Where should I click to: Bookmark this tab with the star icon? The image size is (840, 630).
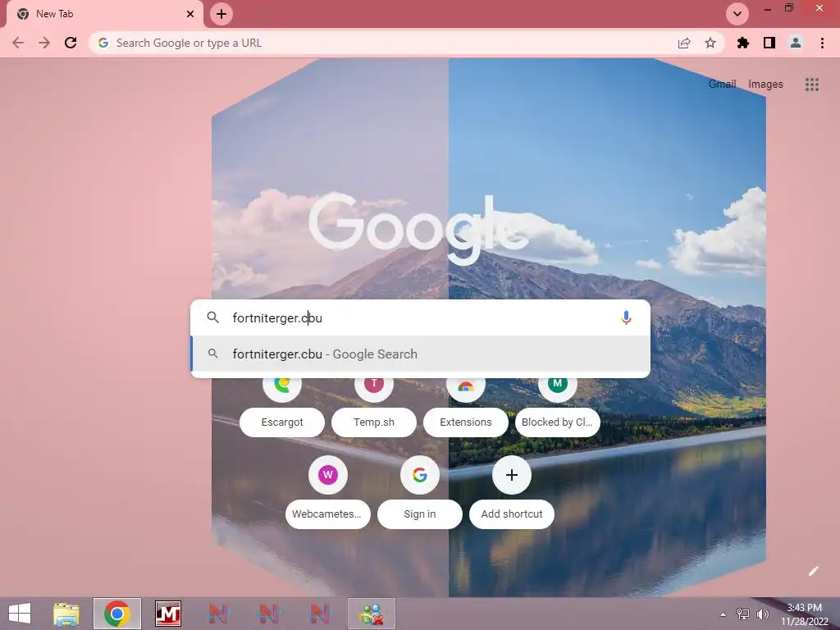pos(710,43)
